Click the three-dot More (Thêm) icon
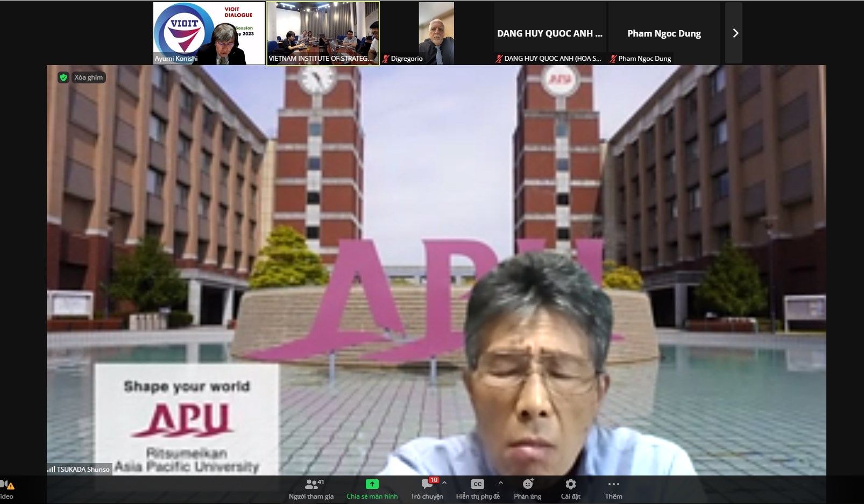This screenshot has height=504, width=864. 613,484
